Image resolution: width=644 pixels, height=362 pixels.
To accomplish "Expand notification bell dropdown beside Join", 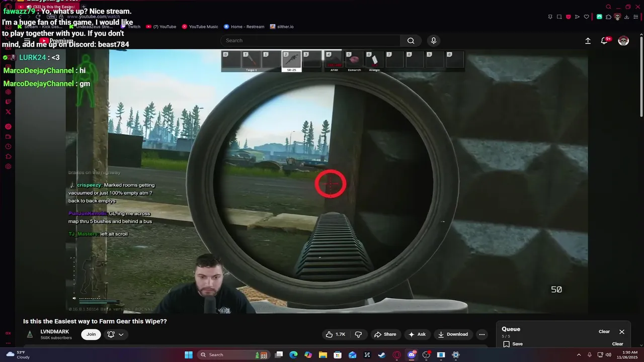I will coord(116,334).
